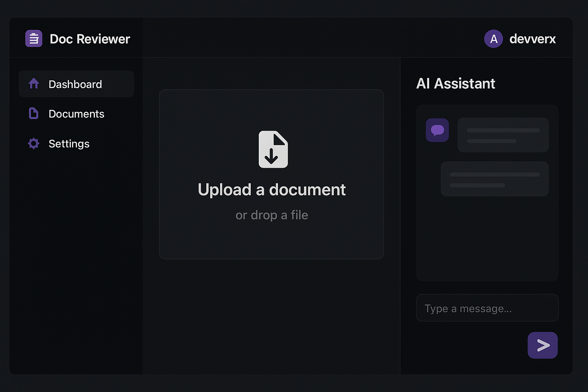Click the Doc Reviewer app title
This screenshot has width=588, height=392.
click(90, 39)
